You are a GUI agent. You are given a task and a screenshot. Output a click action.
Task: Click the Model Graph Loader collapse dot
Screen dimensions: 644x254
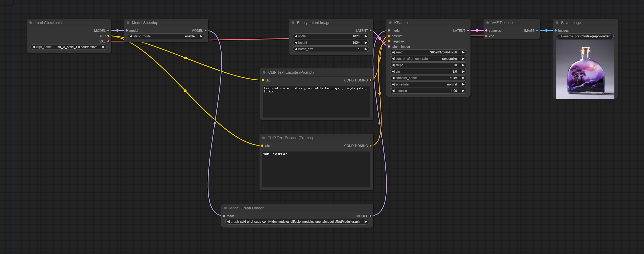[225, 208]
